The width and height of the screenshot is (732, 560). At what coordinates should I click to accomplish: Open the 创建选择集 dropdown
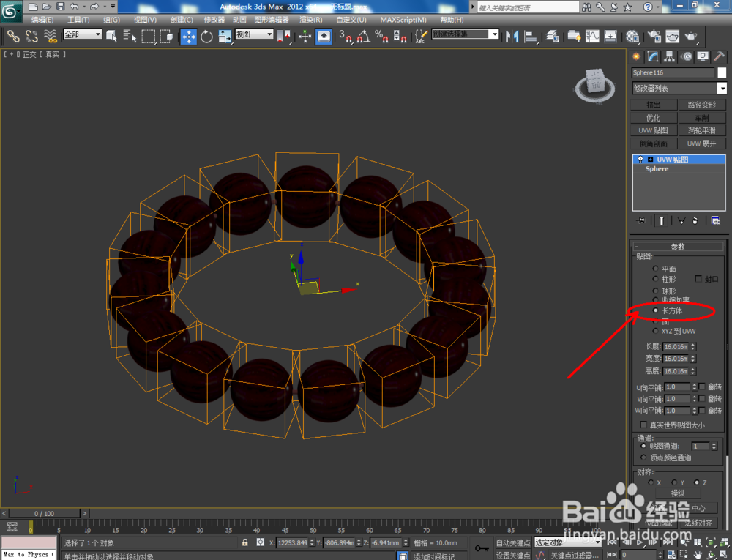493,33
